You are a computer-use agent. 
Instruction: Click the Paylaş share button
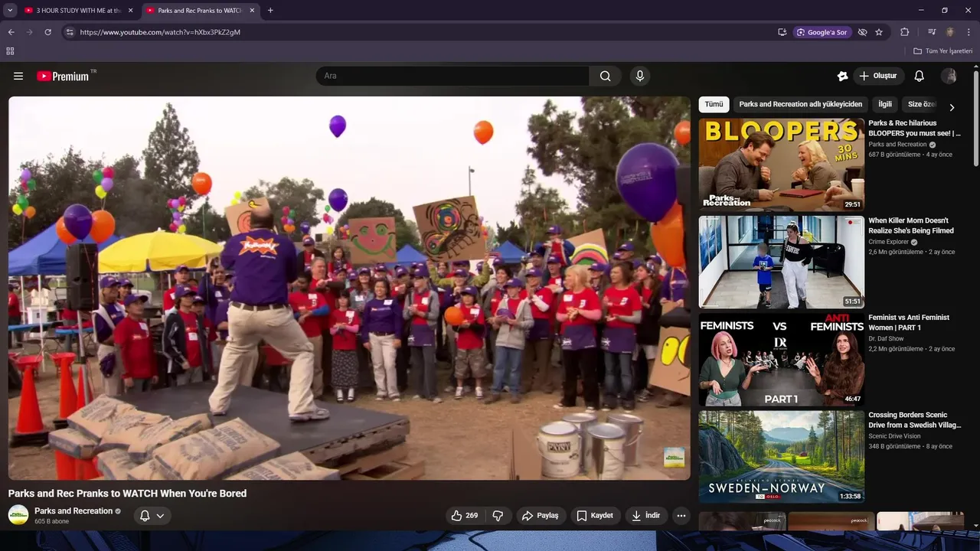541,516
